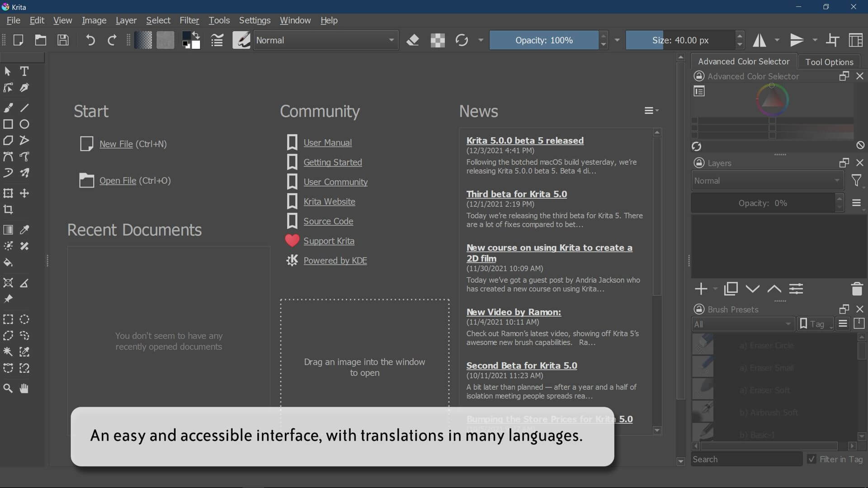The height and width of the screenshot is (488, 868).
Task: Open the Filter menu
Action: [189, 20]
